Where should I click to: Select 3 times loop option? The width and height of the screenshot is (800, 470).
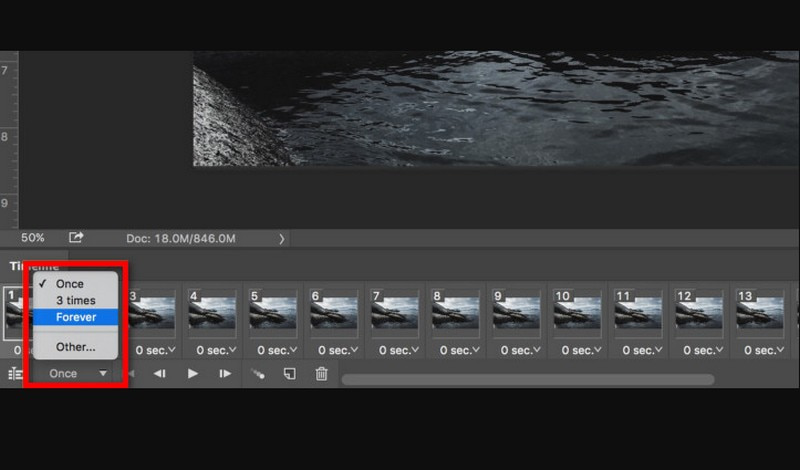click(x=76, y=300)
